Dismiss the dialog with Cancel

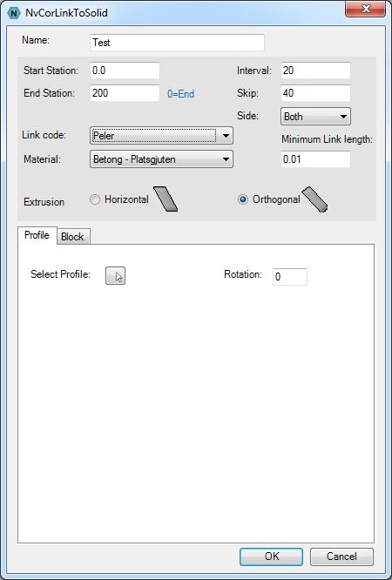pos(341,556)
